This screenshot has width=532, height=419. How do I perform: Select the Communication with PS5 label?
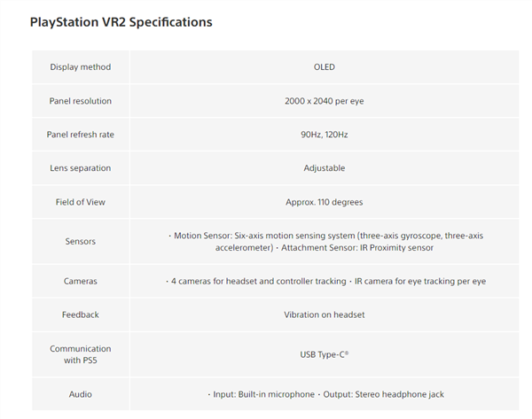point(80,354)
